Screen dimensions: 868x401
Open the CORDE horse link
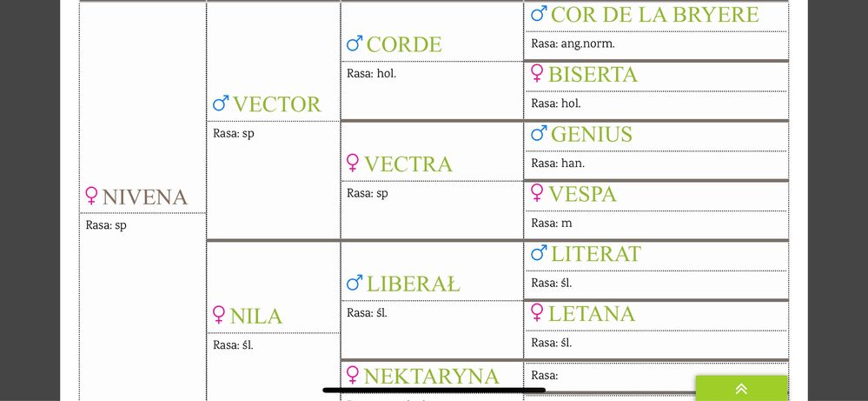pos(404,44)
